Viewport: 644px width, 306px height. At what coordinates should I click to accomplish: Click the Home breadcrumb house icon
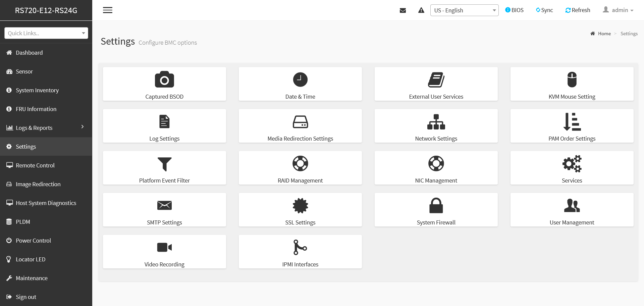pos(593,34)
